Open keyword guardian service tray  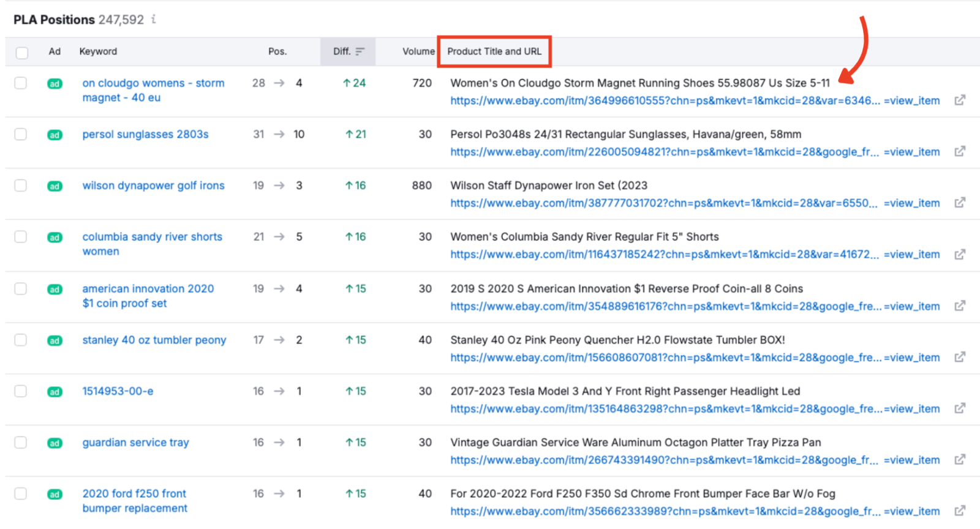[135, 442]
